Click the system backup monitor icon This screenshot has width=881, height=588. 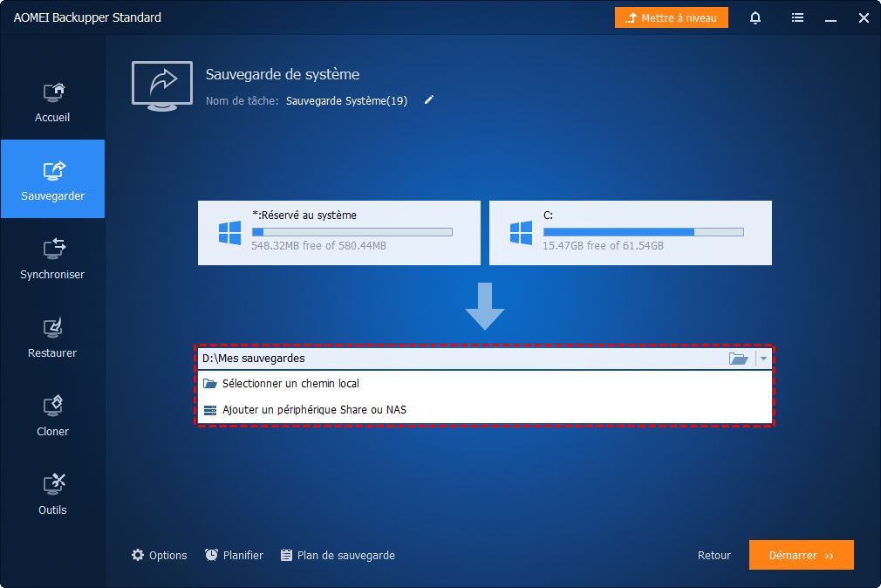[162, 86]
